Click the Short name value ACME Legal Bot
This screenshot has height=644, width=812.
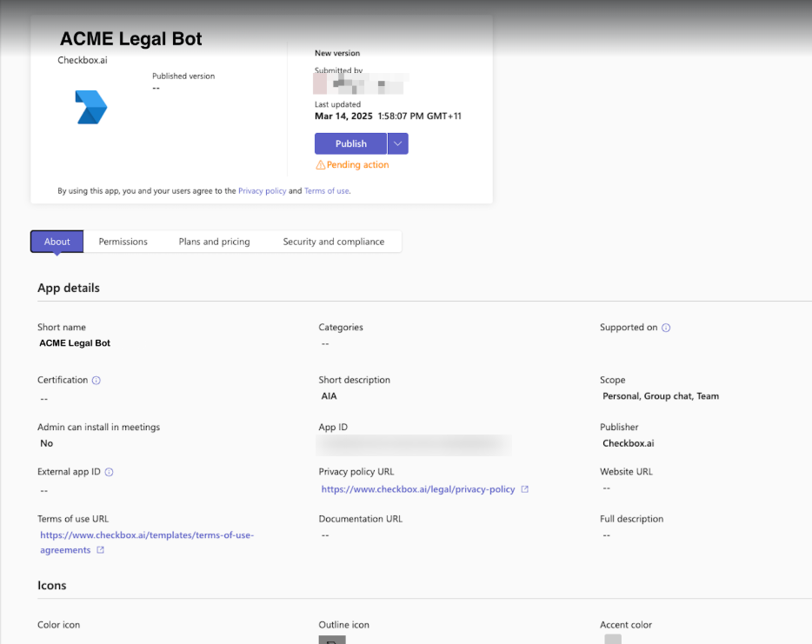(75, 343)
